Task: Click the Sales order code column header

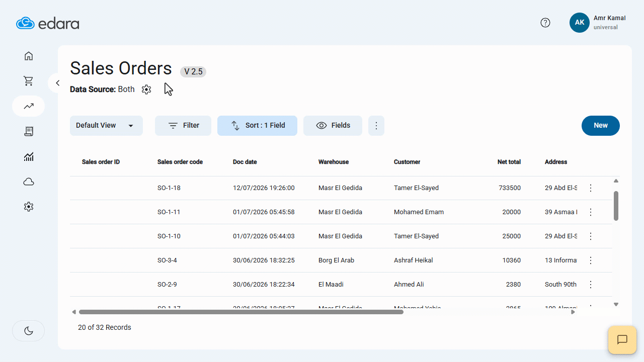Action: point(180,162)
